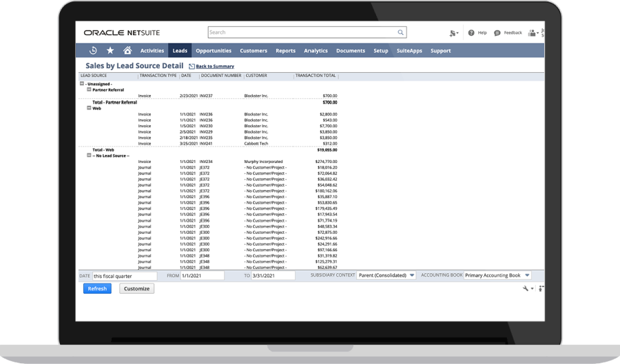This screenshot has height=364, width=620.
Task: Click the Back to Summary arrow icon
Action: point(192,66)
